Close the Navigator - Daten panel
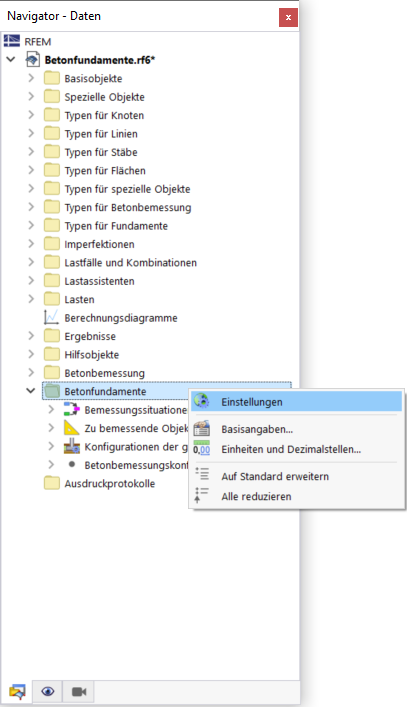The height and width of the screenshot is (707, 407). tap(288, 18)
